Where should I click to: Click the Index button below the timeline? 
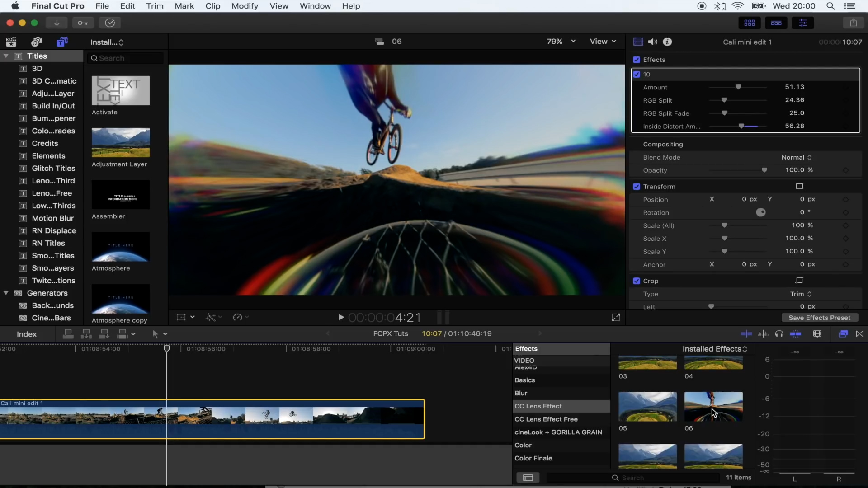(26, 334)
